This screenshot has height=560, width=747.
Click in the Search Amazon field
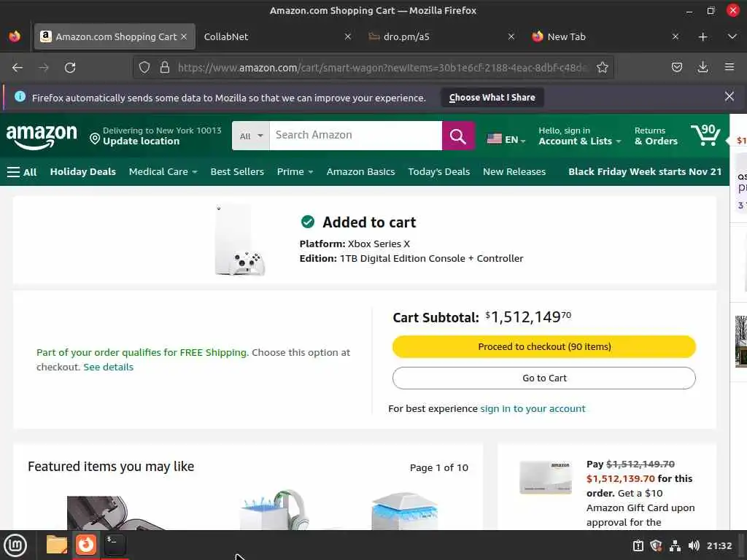[355, 136]
